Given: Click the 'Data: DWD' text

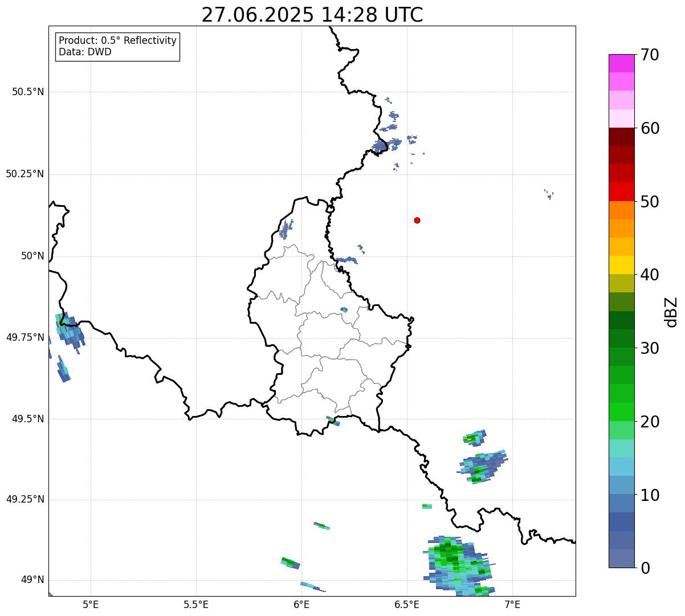Looking at the screenshot, I should (x=85, y=52).
